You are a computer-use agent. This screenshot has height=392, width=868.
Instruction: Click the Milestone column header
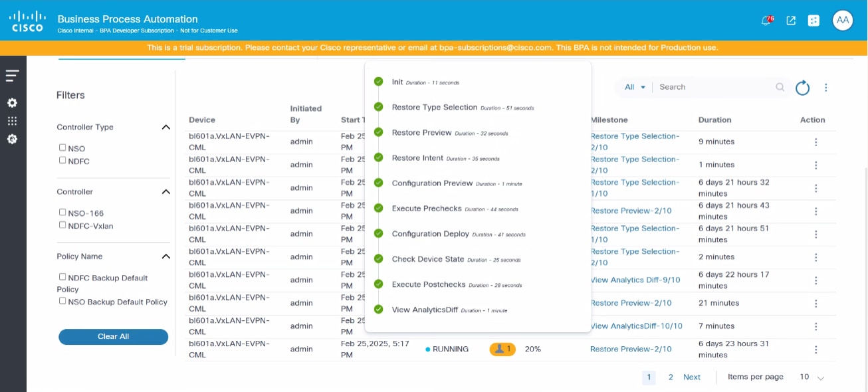tap(609, 120)
